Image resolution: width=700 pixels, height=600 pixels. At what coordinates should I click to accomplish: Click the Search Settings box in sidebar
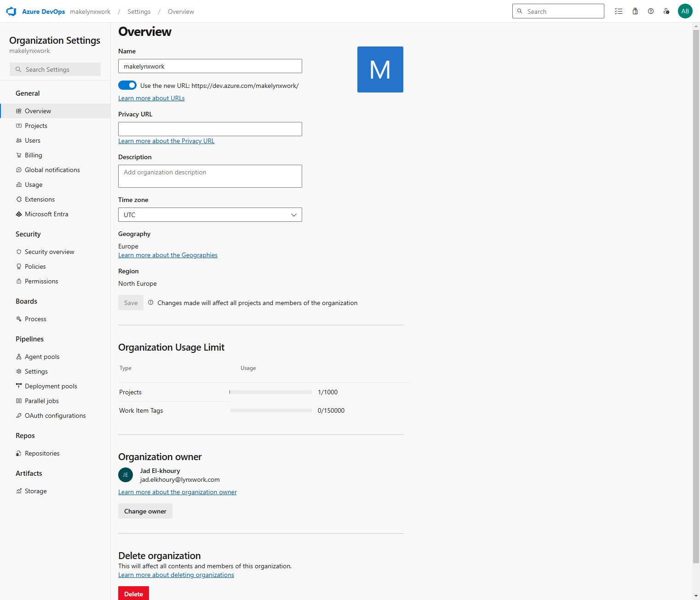pos(55,69)
